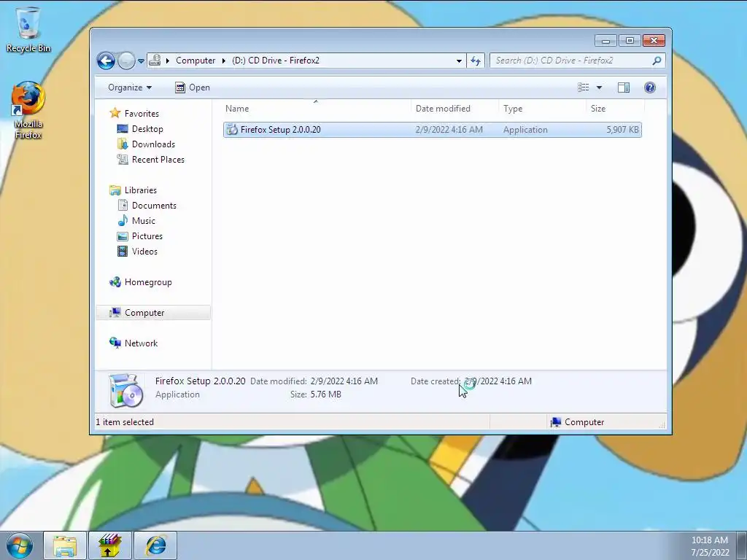Launch WinRAR from the taskbar

pyautogui.click(x=109, y=545)
